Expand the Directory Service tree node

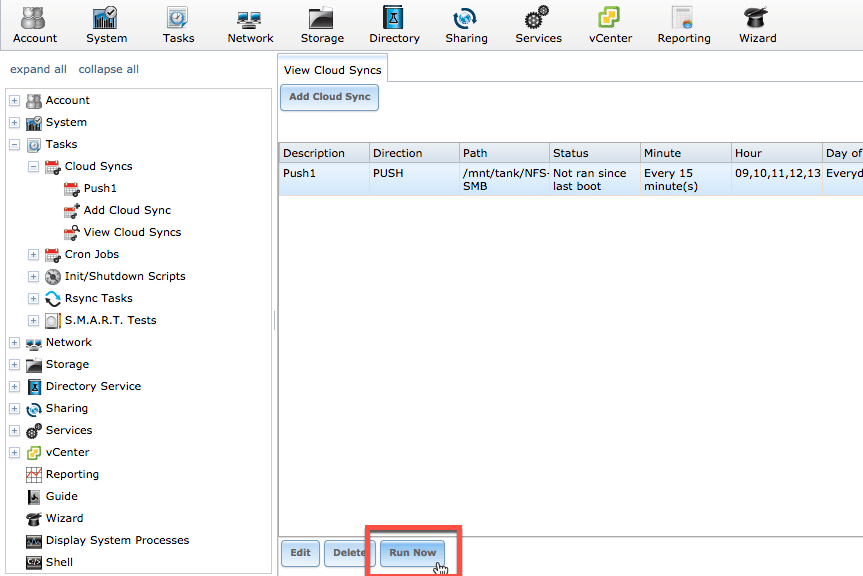[15, 387]
